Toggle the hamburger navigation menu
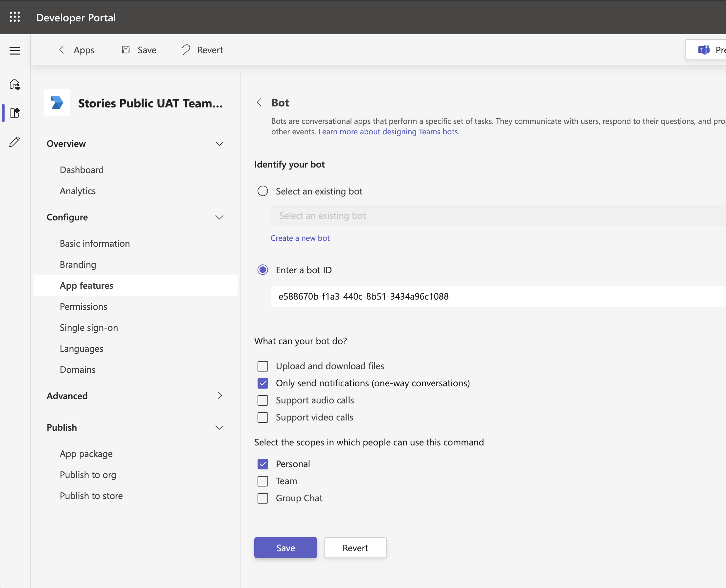The width and height of the screenshot is (726, 588). [14, 51]
